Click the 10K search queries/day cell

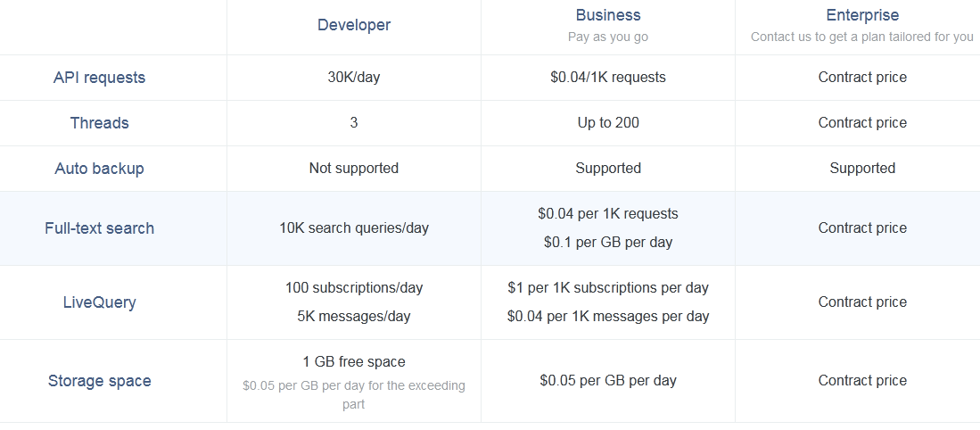[354, 228]
